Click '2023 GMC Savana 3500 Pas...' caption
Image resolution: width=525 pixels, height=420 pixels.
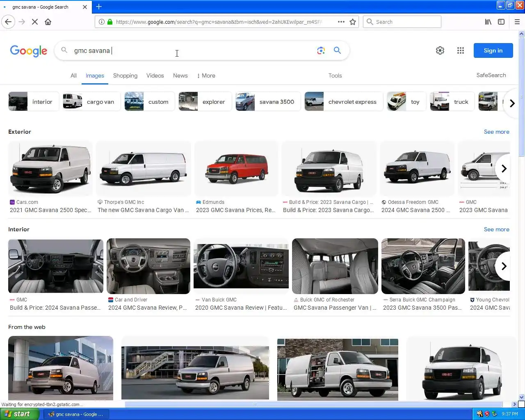422,308
